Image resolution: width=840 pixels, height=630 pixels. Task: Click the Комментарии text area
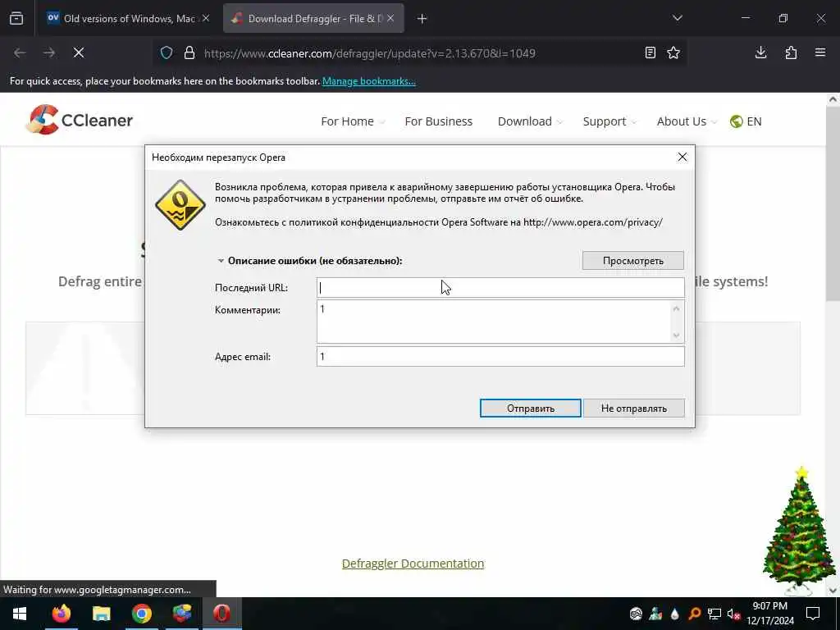(x=493, y=321)
